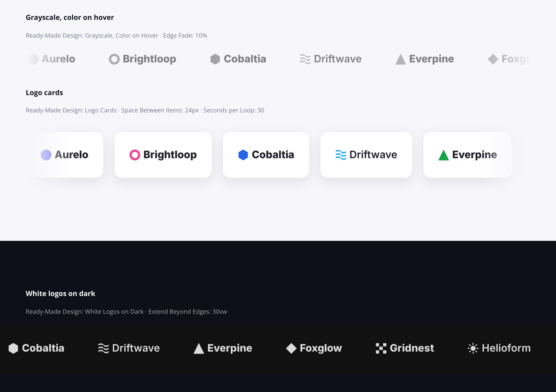Click the white Foxglow diamond on dark
This screenshot has height=392, width=556.
pyautogui.click(x=291, y=348)
